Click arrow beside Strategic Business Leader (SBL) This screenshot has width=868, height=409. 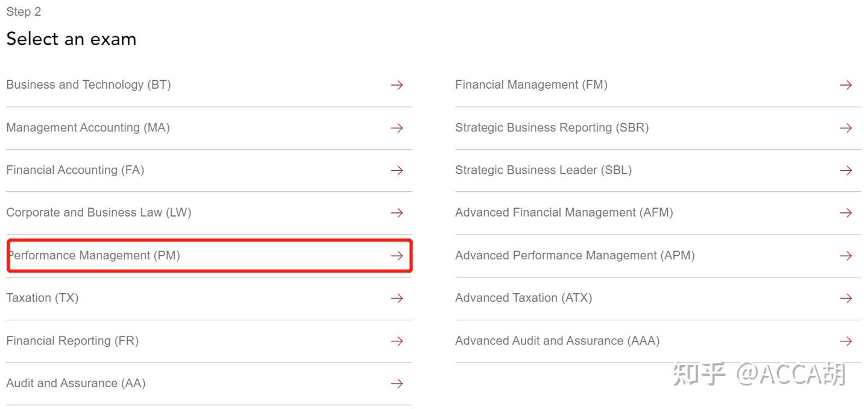[846, 171]
